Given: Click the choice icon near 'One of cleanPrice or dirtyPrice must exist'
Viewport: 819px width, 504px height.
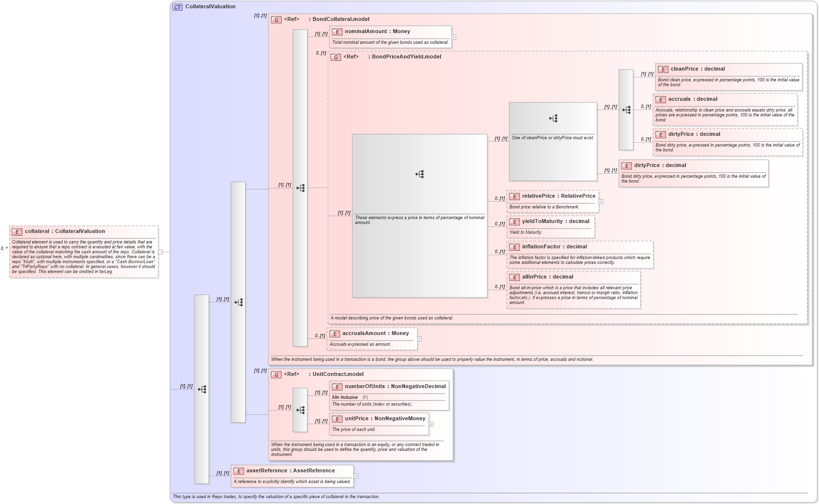Looking at the screenshot, I should click(x=552, y=118).
